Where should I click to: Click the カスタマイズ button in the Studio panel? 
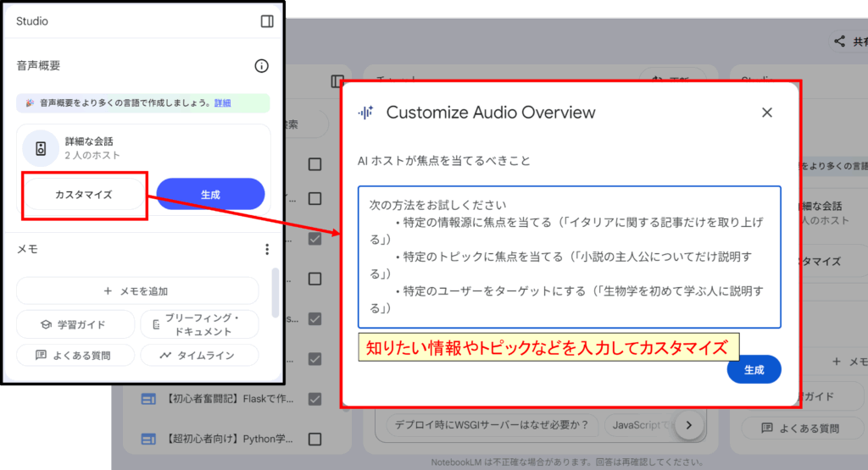point(84,195)
